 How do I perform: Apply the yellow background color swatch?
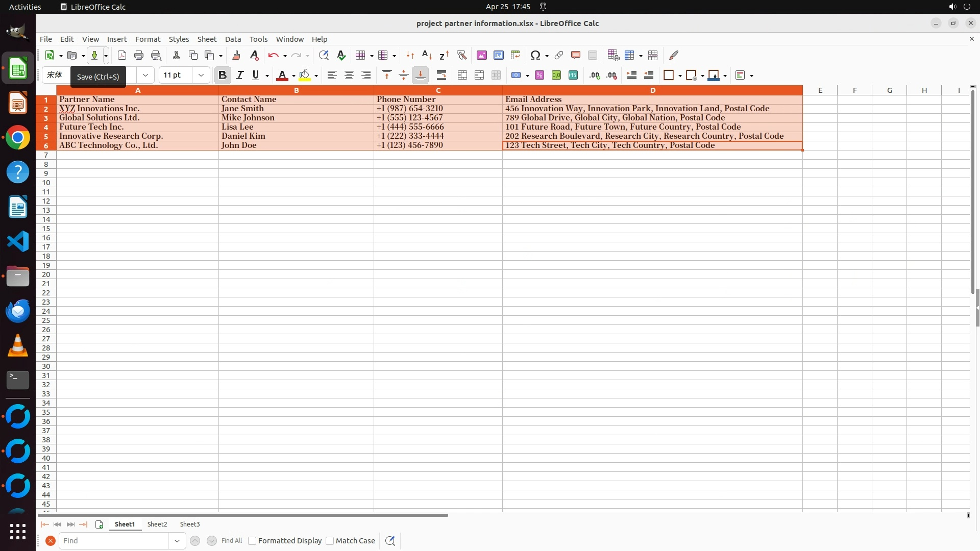coord(305,75)
